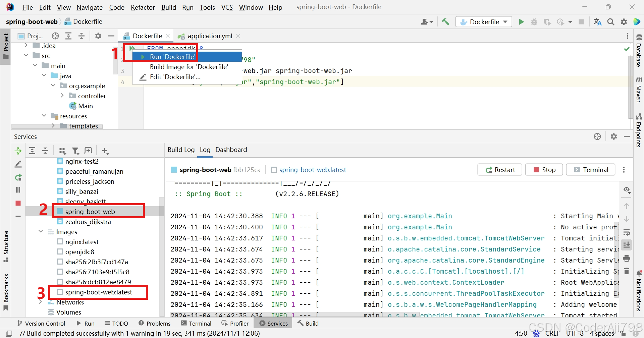Collapse the org.example package node

(53, 86)
